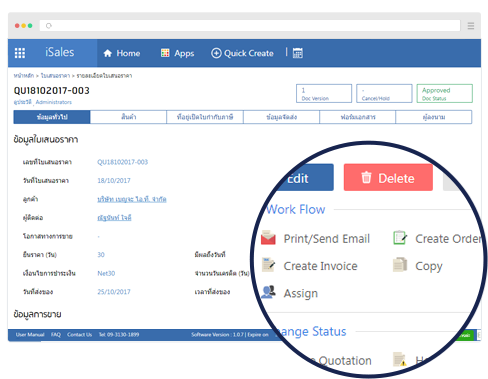
Task: Click the Assign users icon
Action: click(268, 292)
